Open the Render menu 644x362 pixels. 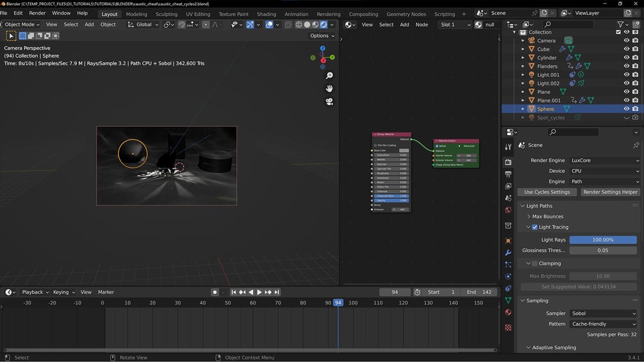coord(37,13)
